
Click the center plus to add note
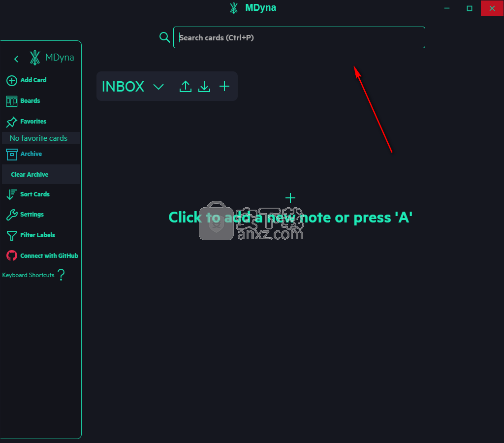pos(290,198)
